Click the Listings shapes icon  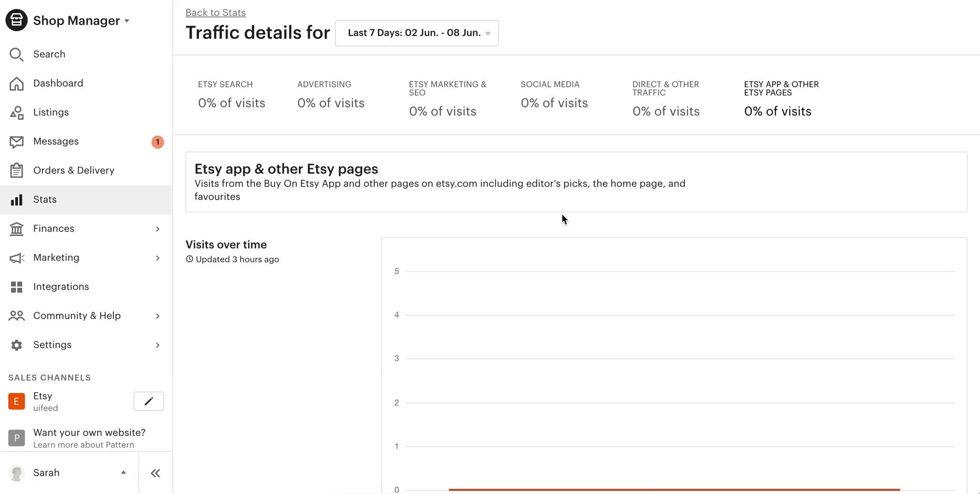[16, 112]
